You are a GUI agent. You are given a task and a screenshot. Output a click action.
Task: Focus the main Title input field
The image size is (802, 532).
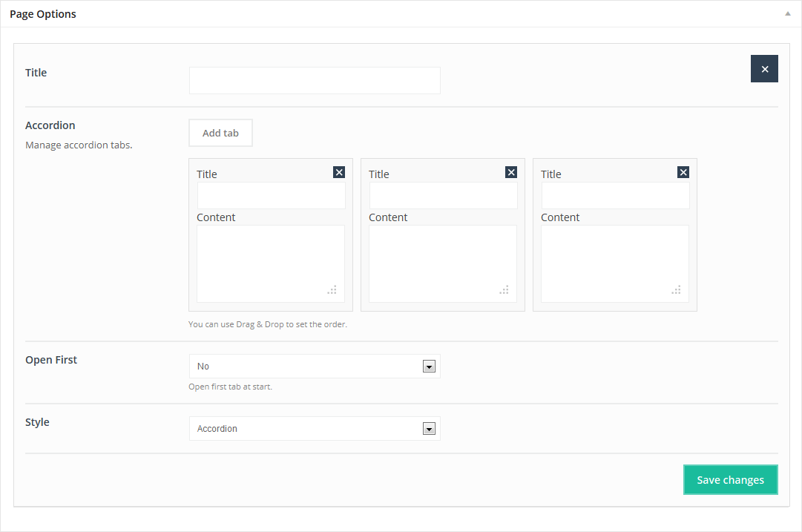pyautogui.click(x=315, y=81)
